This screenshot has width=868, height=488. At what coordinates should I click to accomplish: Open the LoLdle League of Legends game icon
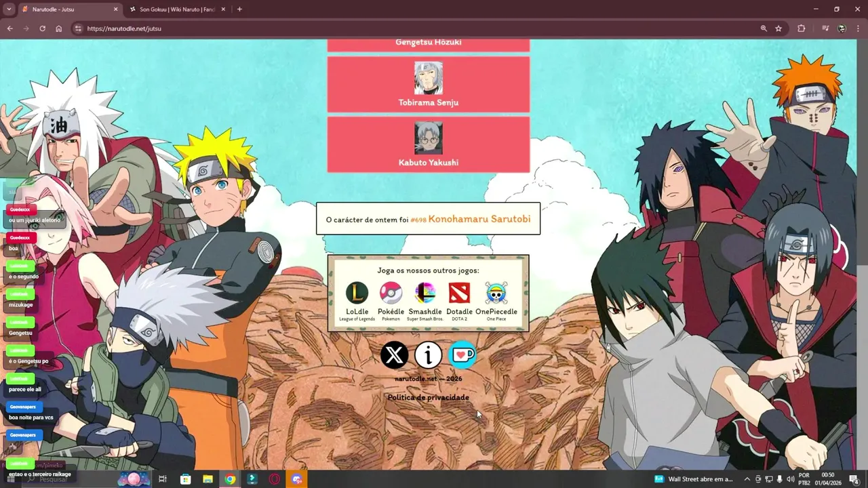(357, 293)
